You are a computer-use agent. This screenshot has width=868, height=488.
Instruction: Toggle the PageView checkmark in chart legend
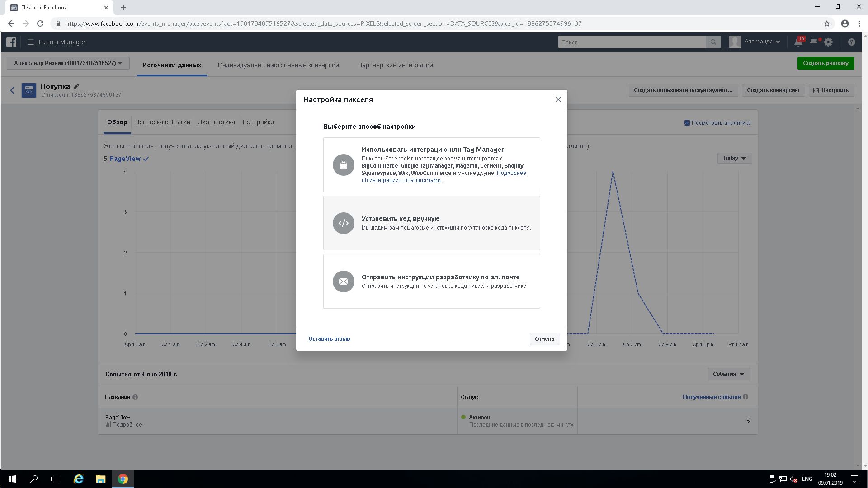point(146,159)
